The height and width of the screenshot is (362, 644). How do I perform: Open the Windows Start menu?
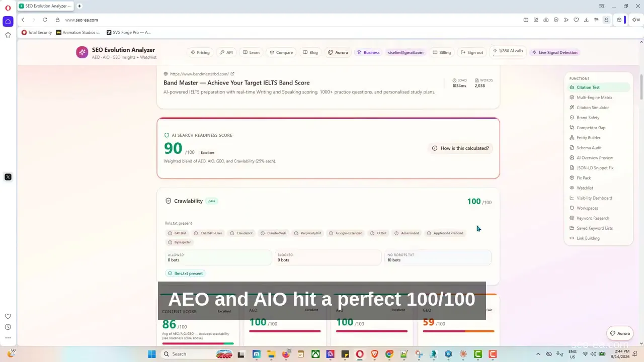click(151, 354)
